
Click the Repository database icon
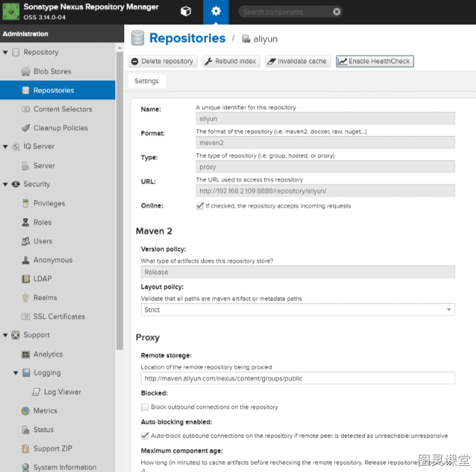coord(16,52)
